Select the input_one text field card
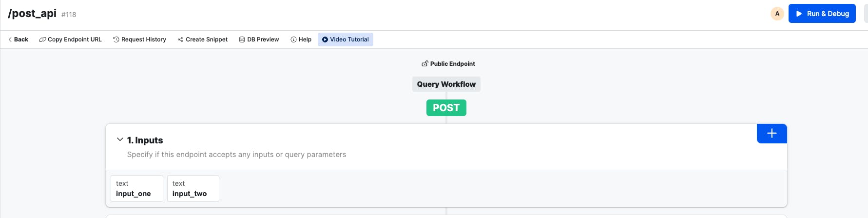868x218 pixels. click(x=136, y=188)
